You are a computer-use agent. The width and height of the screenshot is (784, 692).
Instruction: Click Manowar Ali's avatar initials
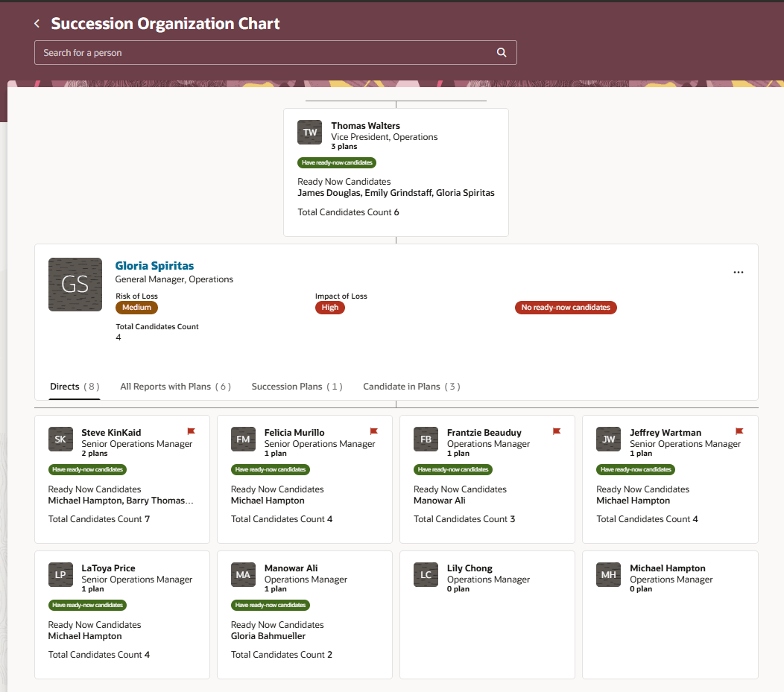click(x=243, y=574)
